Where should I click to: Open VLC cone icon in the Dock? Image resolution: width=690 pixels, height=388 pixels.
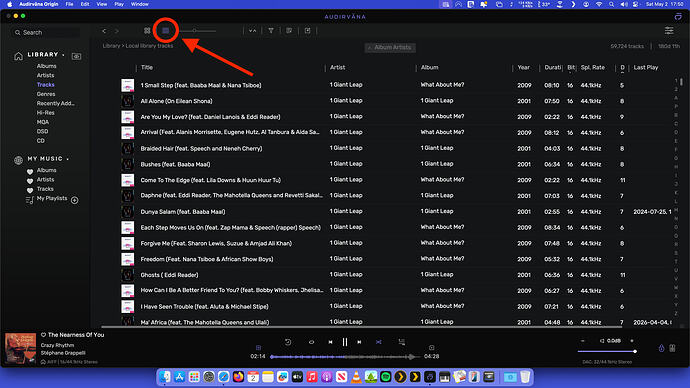pos(356,377)
